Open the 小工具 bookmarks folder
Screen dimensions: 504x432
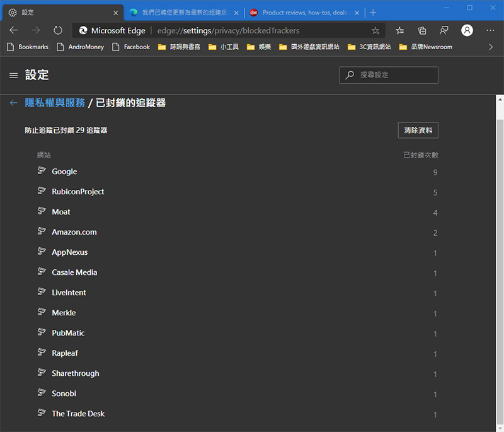[x=224, y=47]
